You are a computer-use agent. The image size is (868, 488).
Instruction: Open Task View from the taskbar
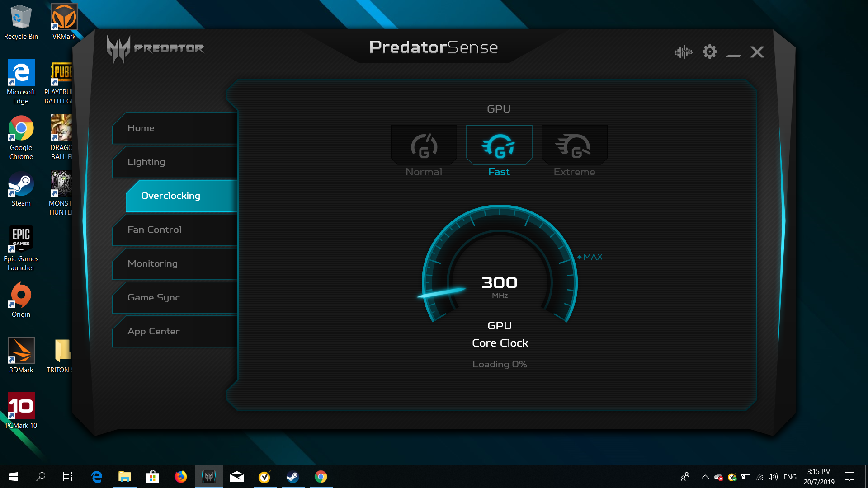[68, 477]
